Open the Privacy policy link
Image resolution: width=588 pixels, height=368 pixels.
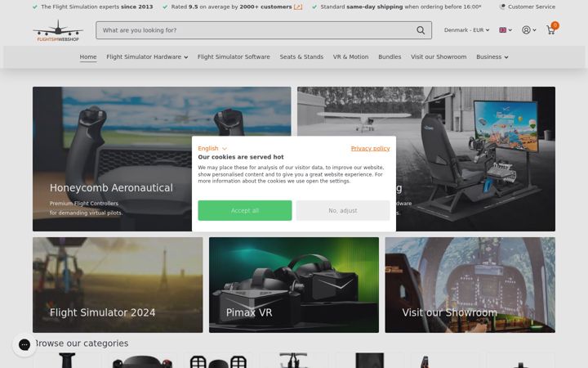click(370, 148)
